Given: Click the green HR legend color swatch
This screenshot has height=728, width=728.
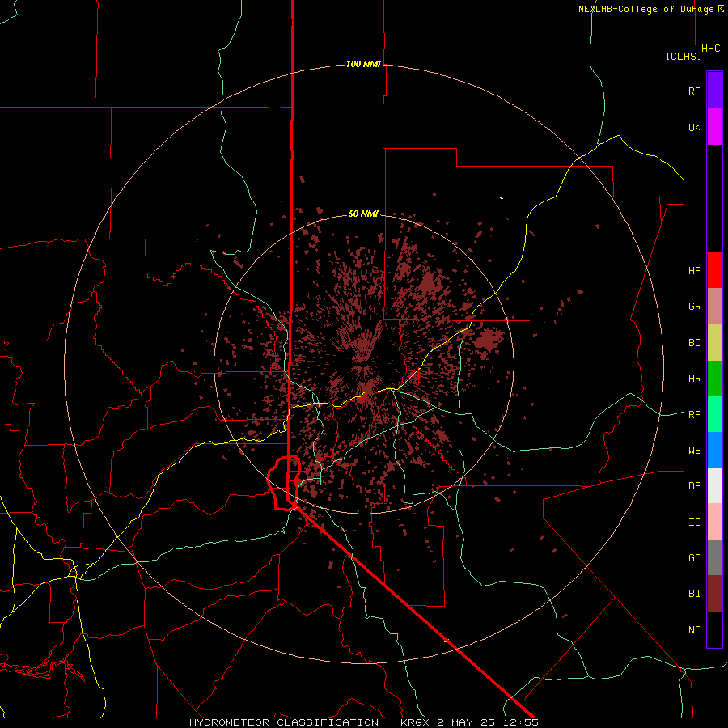Looking at the screenshot, I should (714, 379).
